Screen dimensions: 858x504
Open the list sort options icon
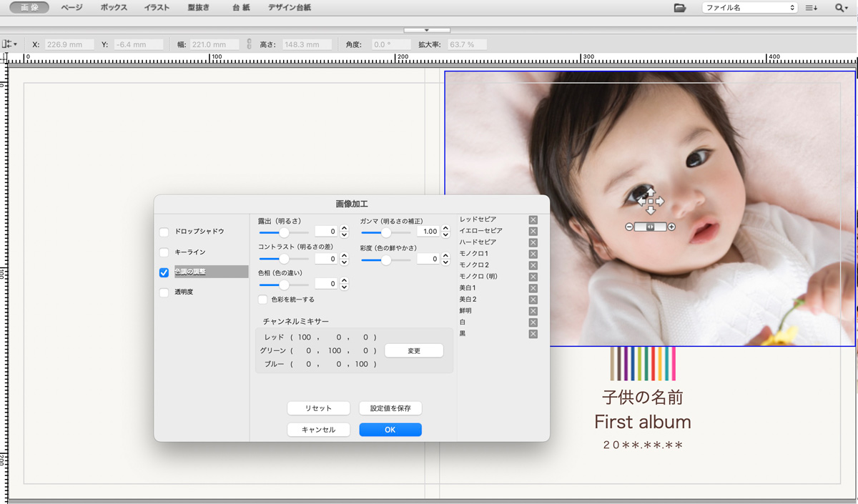coord(811,8)
